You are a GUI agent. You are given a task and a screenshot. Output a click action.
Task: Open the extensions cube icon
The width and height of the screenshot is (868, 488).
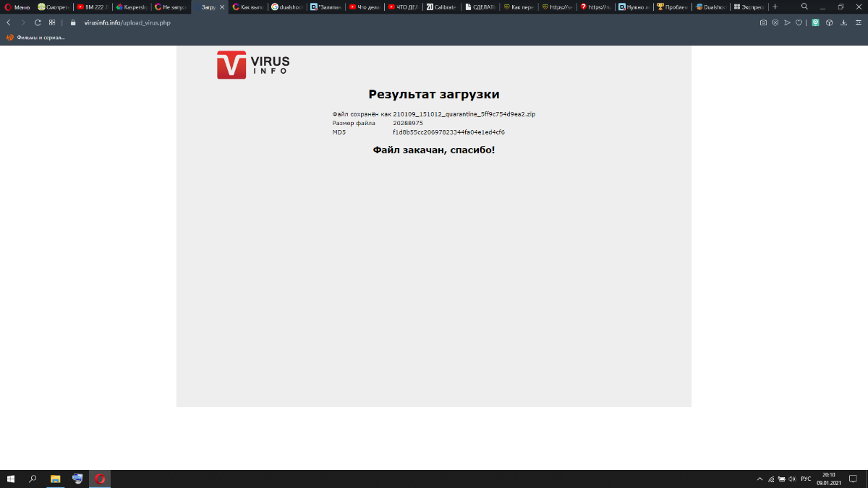(830, 22)
